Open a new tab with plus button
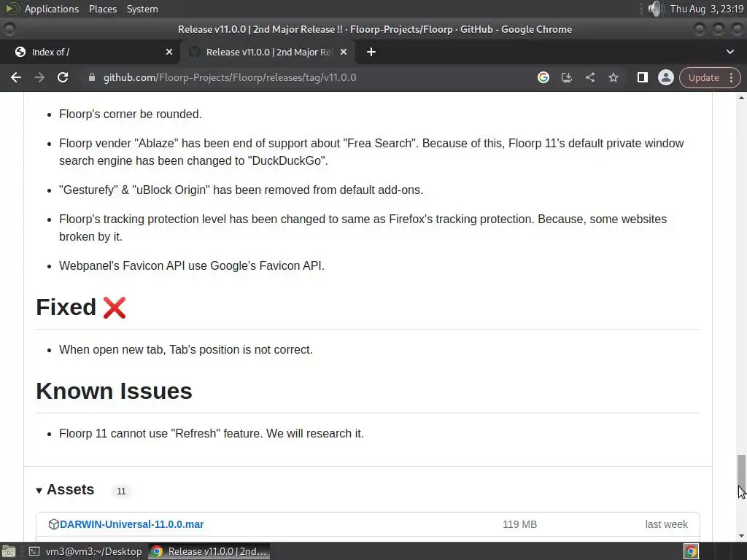This screenshot has width=747, height=560. click(371, 52)
